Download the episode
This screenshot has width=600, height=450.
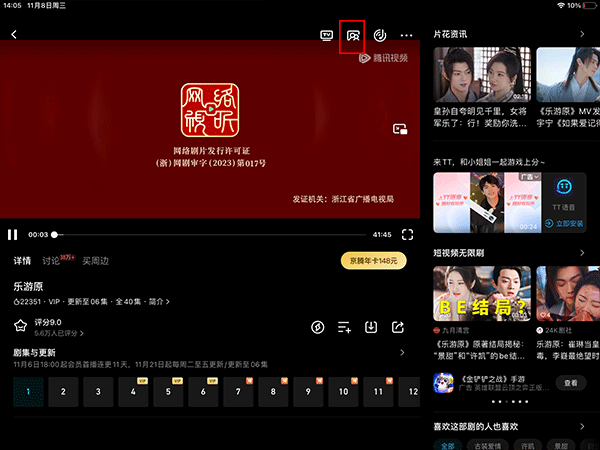[x=371, y=327]
